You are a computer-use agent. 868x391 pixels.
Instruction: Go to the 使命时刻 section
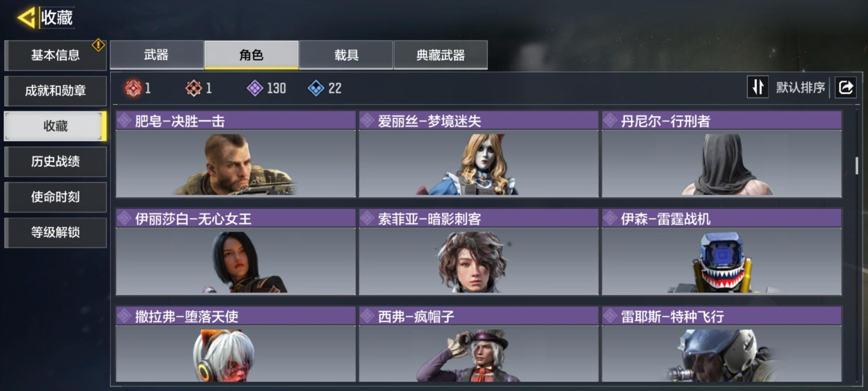tap(56, 197)
